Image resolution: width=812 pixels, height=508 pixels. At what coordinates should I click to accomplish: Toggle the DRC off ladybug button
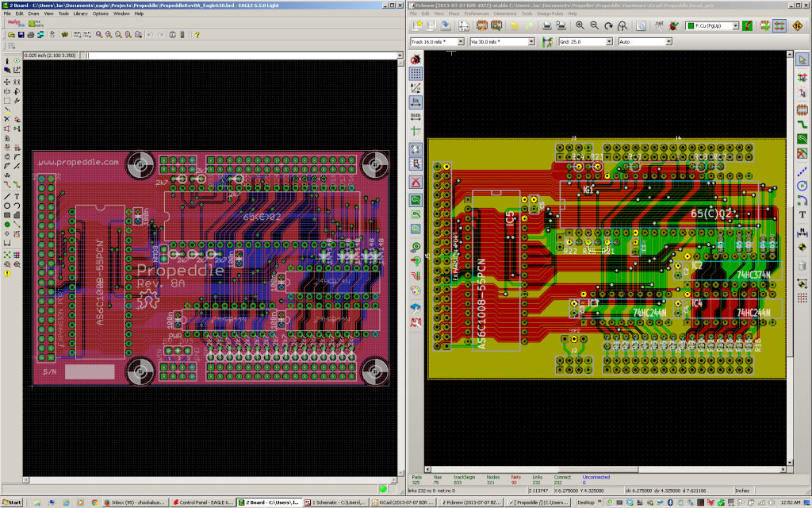(x=416, y=59)
